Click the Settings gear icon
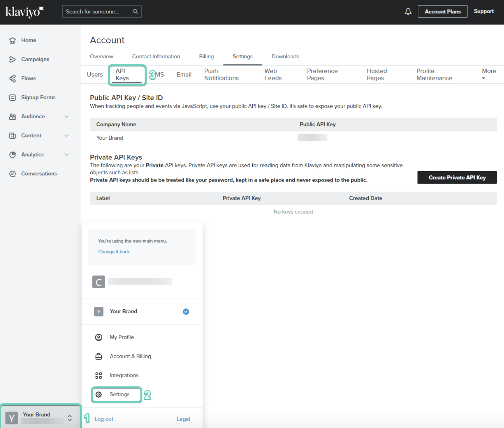504x428 pixels. point(99,395)
